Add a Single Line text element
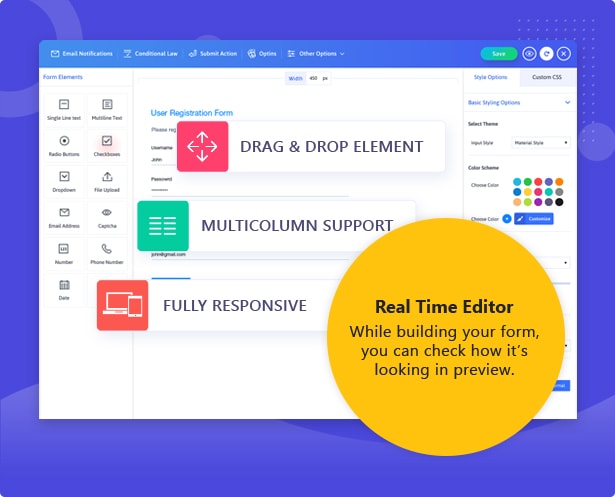The image size is (615, 497). tap(64, 109)
